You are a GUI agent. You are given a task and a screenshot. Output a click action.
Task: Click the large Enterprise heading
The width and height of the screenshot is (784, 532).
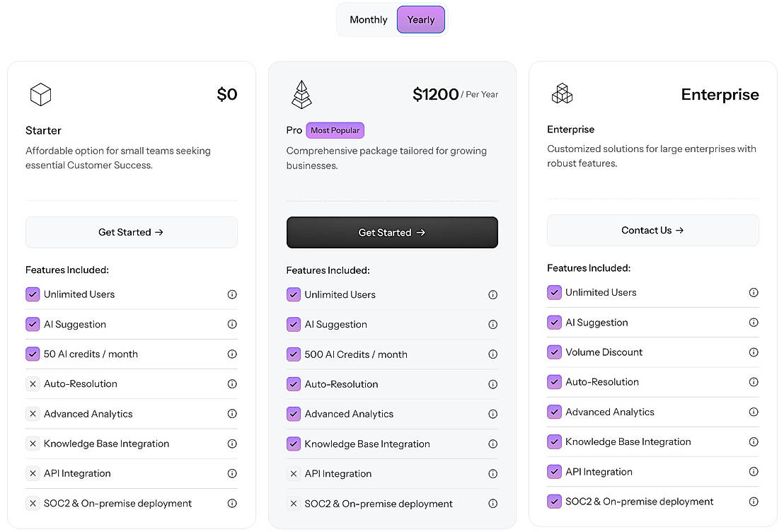(x=720, y=94)
